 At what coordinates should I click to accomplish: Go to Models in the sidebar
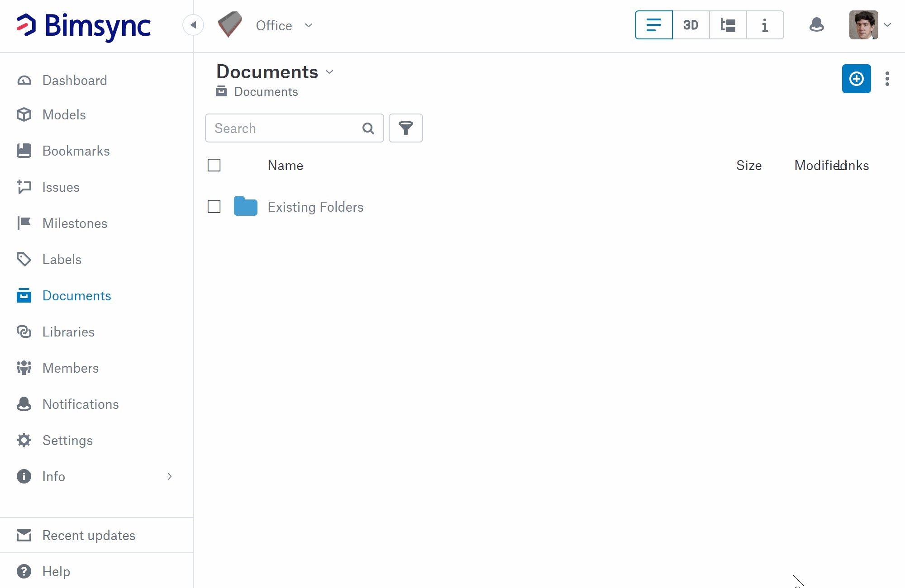[x=64, y=115]
